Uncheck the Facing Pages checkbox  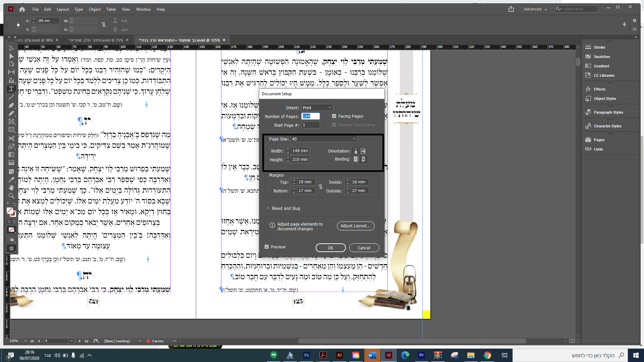334,116
